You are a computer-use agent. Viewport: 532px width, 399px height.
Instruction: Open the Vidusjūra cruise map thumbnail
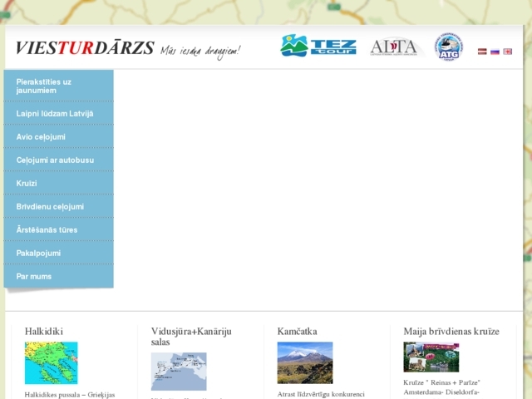(179, 371)
